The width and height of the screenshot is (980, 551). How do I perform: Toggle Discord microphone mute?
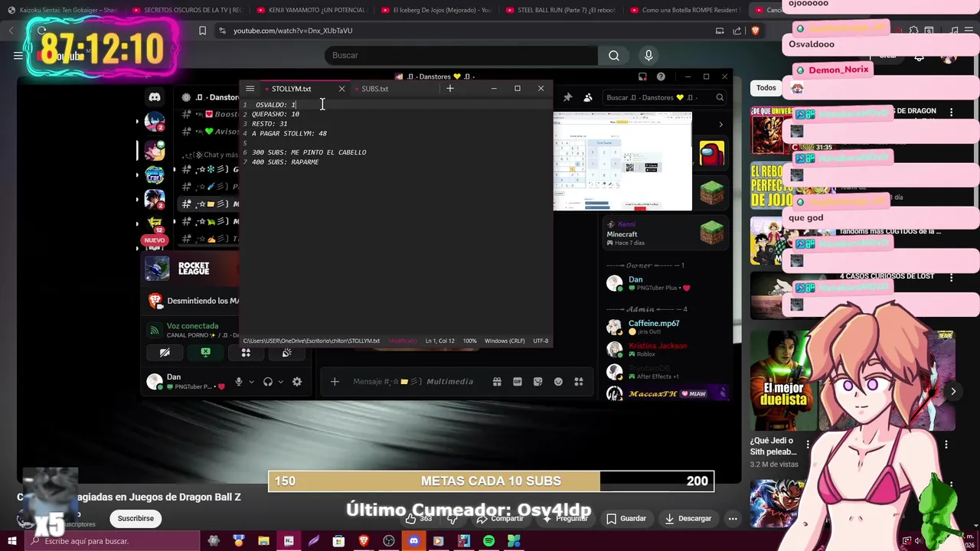(x=239, y=382)
